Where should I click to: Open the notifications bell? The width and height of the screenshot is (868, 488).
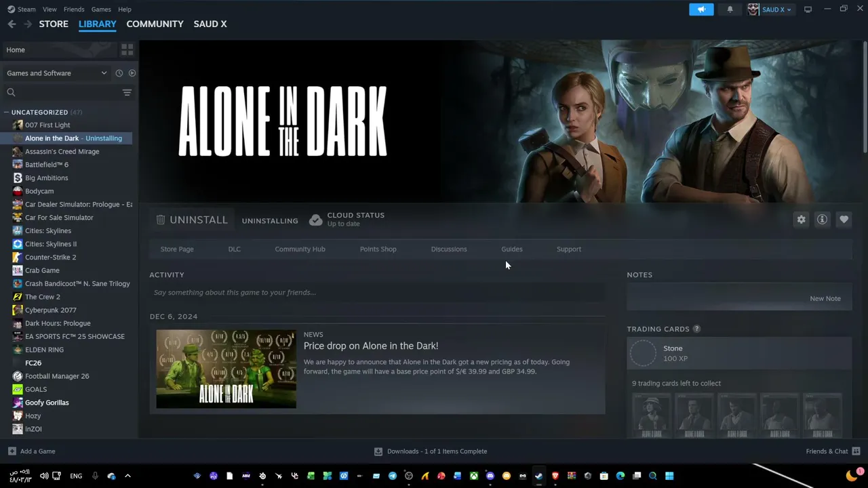[730, 9]
